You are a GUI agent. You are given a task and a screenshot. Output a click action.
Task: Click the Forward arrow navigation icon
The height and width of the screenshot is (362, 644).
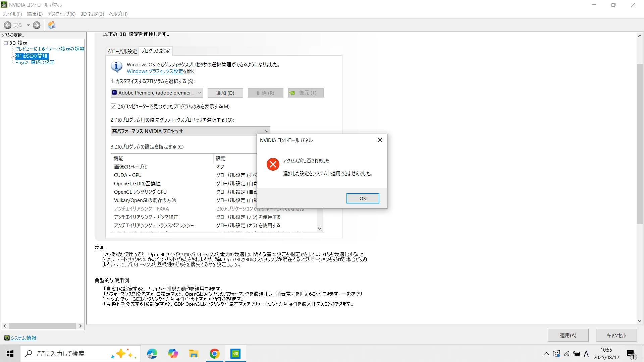coord(37,25)
